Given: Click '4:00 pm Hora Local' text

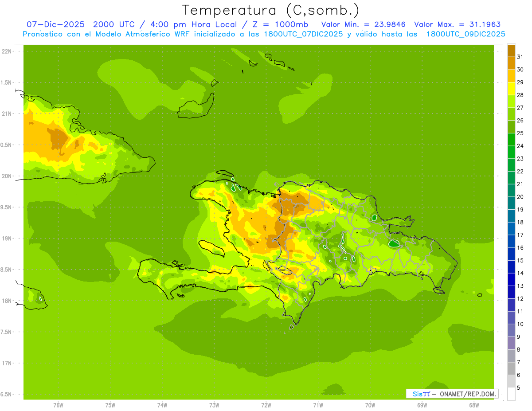Looking at the screenshot, I should 193,24.
